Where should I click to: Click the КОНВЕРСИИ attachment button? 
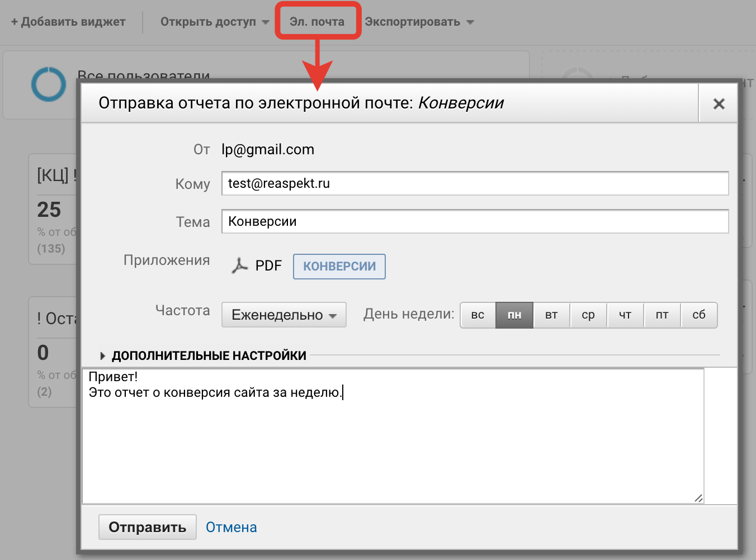(x=339, y=266)
